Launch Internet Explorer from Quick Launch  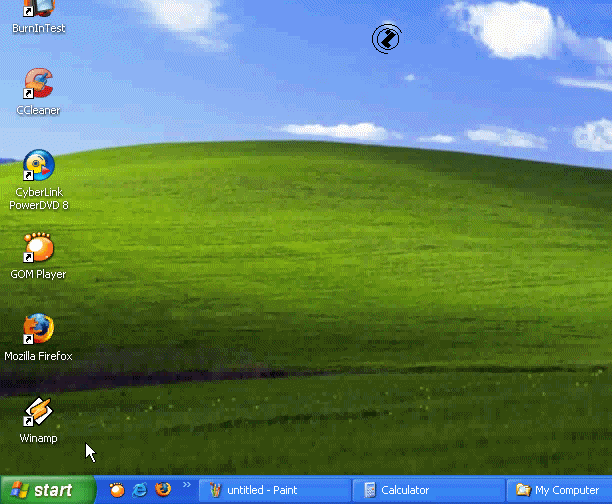coord(140,490)
